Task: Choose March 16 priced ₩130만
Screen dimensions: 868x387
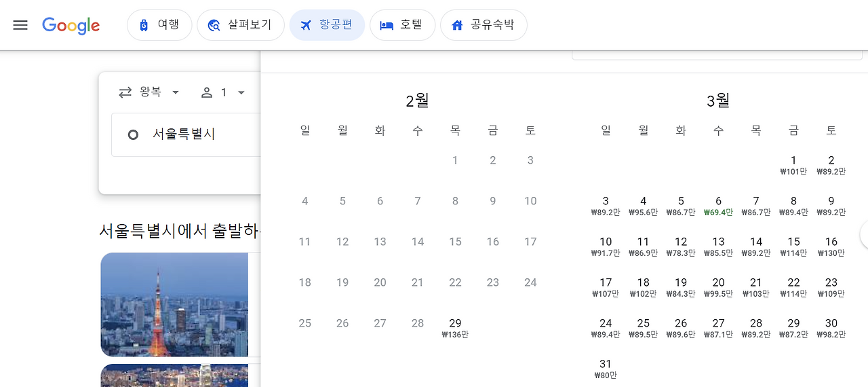Action: point(831,246)
